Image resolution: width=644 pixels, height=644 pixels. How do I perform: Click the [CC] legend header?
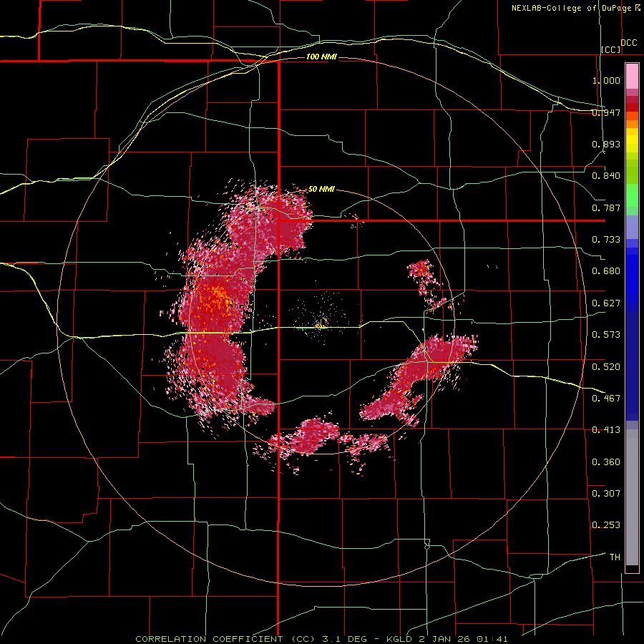coord(611,49)
